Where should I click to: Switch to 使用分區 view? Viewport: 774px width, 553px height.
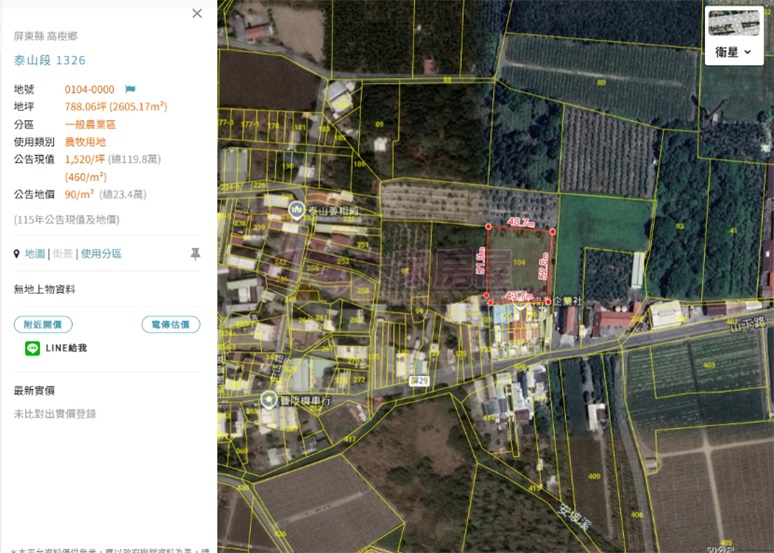[101, 254]
